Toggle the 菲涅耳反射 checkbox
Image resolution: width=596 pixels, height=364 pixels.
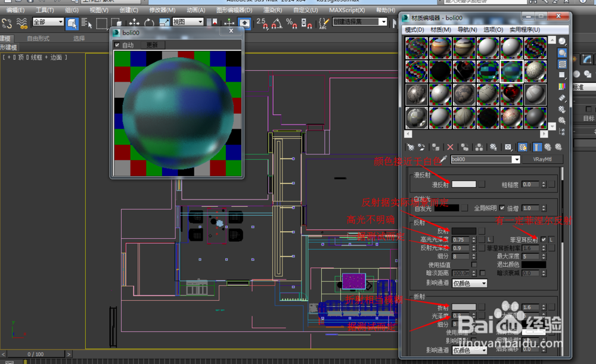544,239
